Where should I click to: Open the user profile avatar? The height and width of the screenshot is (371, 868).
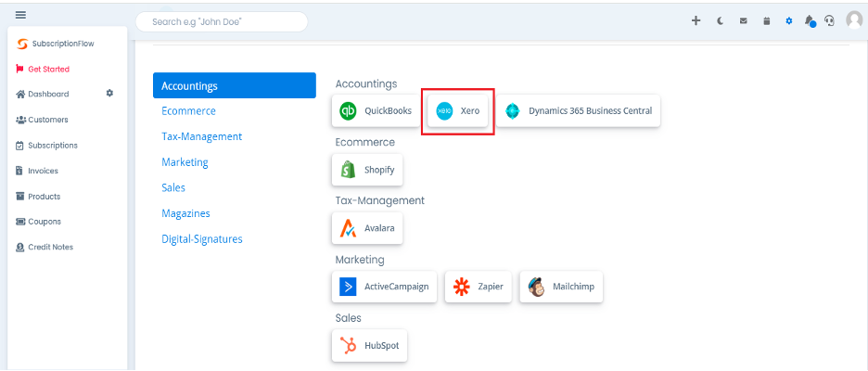point(854,20)
